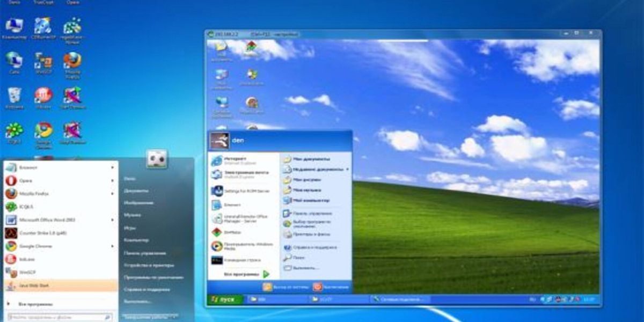Open Mozilla Firefox from the desktop

coord(72,65)
